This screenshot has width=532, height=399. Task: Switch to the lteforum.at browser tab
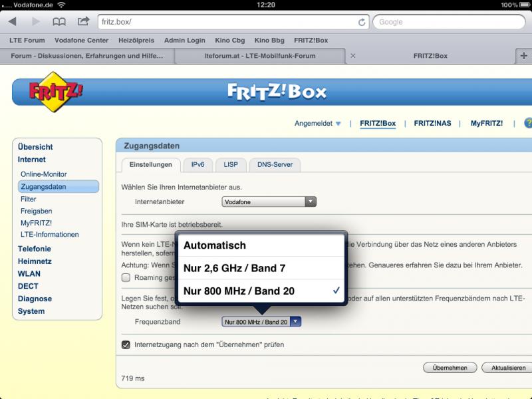(260, 56)
